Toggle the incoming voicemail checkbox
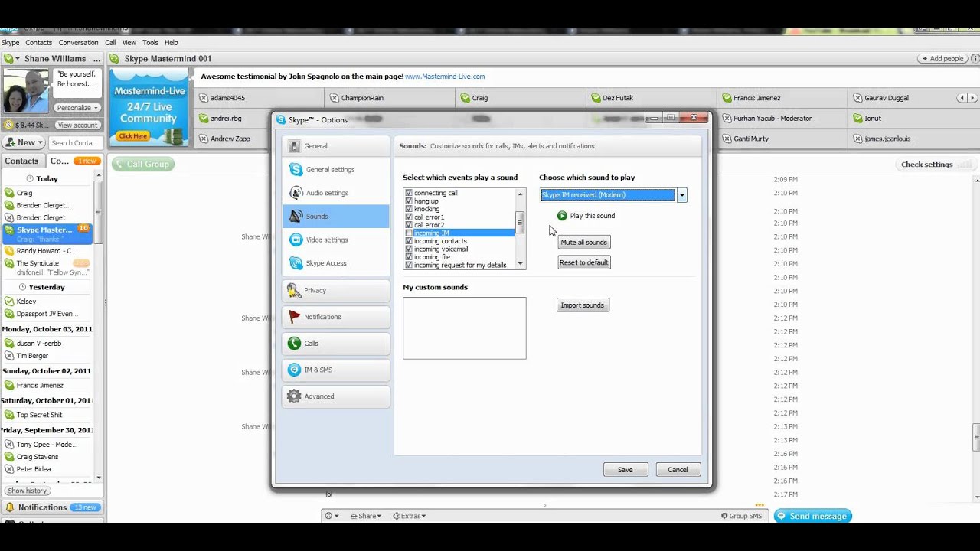980x551 pixels. 408,249
